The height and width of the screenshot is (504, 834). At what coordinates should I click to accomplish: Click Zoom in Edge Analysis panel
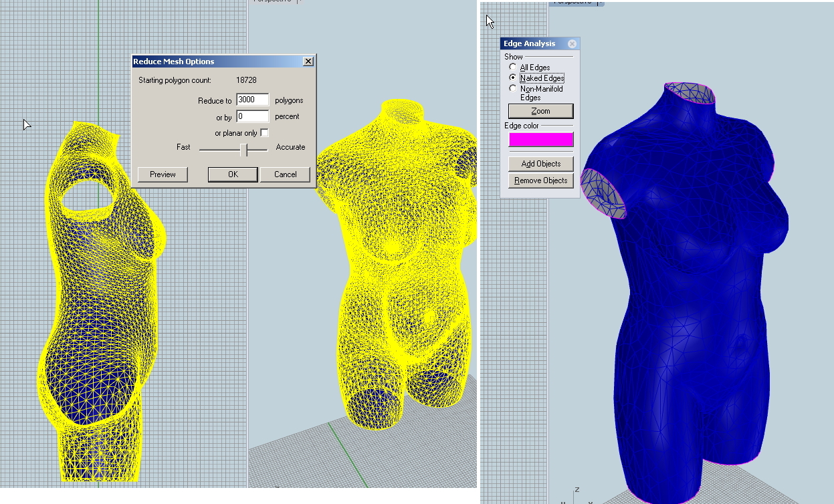pos(540,111)
